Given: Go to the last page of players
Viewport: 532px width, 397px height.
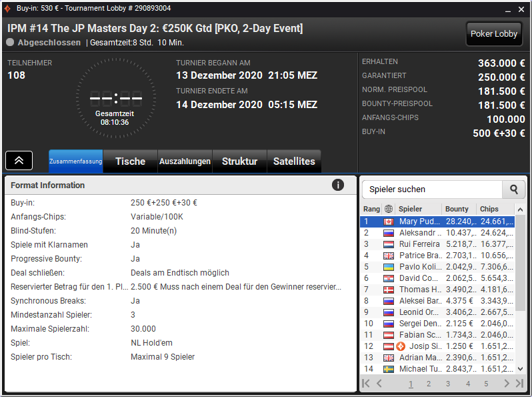Looking at the screenshot, I should [x=519, y=384].
